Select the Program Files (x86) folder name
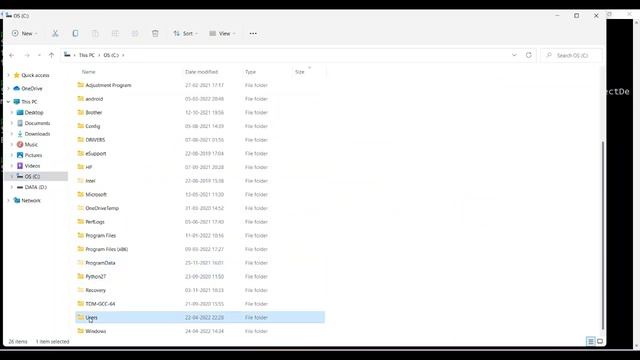Screen dimensions: 640x360 107,249
